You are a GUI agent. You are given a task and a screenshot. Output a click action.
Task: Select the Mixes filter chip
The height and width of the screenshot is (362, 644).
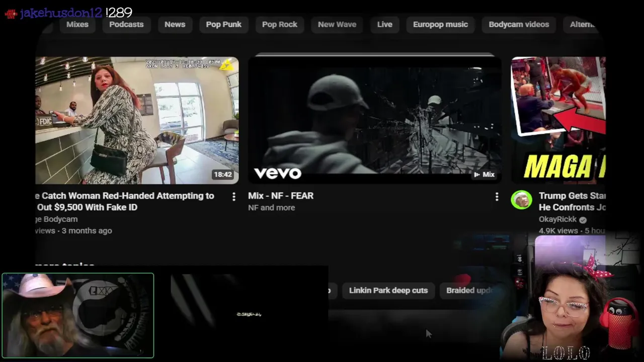[x=77, y=24]
